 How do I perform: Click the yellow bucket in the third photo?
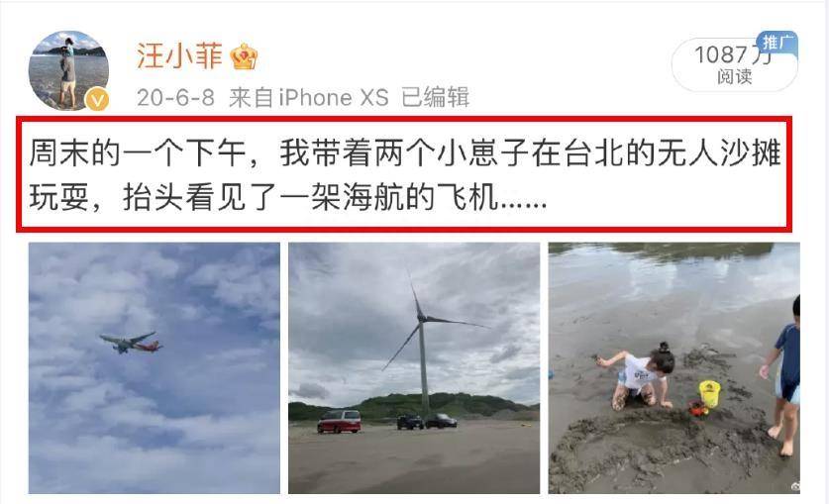(x=709, y=394)
